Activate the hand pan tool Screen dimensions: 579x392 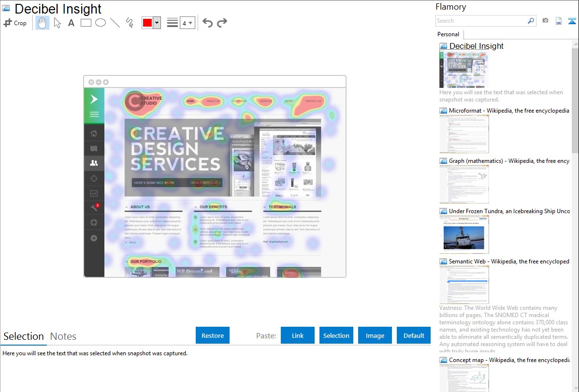point(43,23)
